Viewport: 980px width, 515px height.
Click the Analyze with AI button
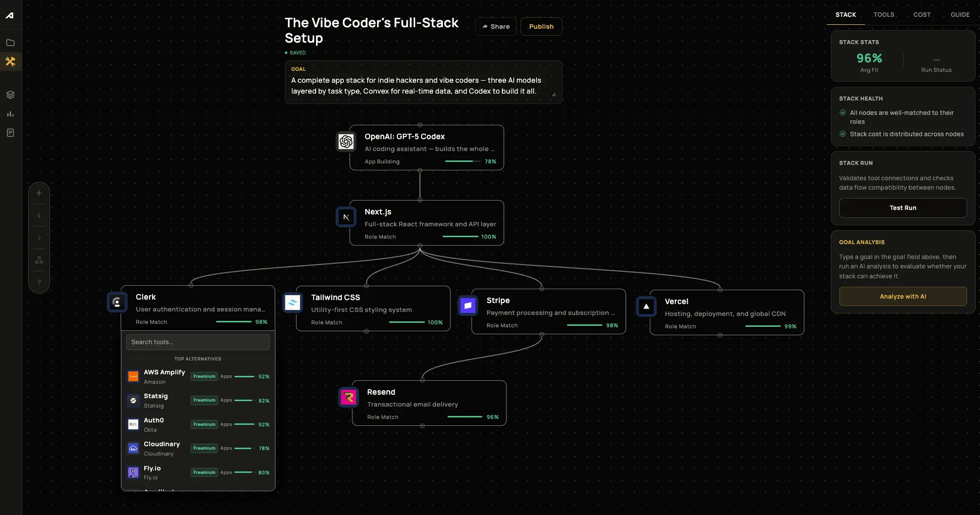coord(903,297)
